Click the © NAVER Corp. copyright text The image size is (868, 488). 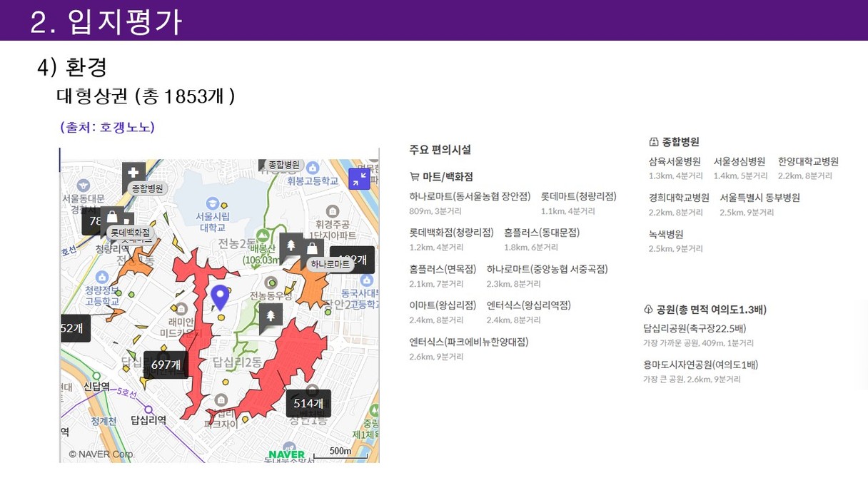click(x=101, y=454)
